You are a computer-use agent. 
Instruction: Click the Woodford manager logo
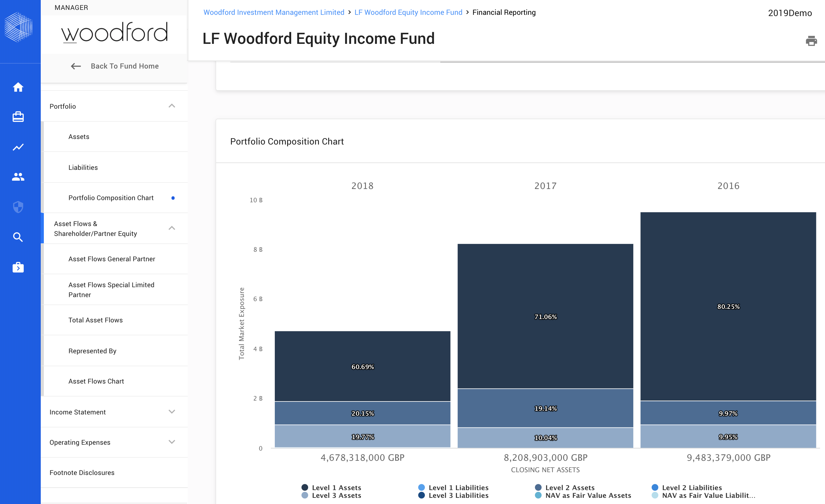pyautogui.click(x=114, y=33)
